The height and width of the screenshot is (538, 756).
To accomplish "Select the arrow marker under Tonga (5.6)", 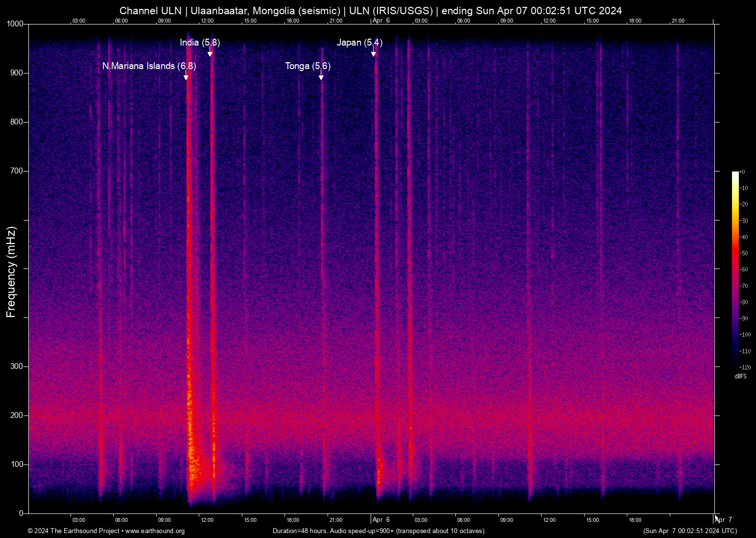I will 321,77.
